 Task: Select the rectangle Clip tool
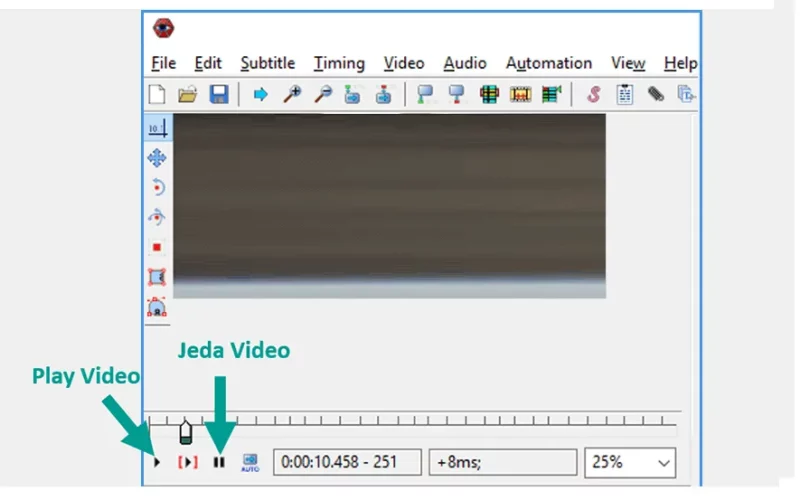pyautogui.click(x=157, y=277)
